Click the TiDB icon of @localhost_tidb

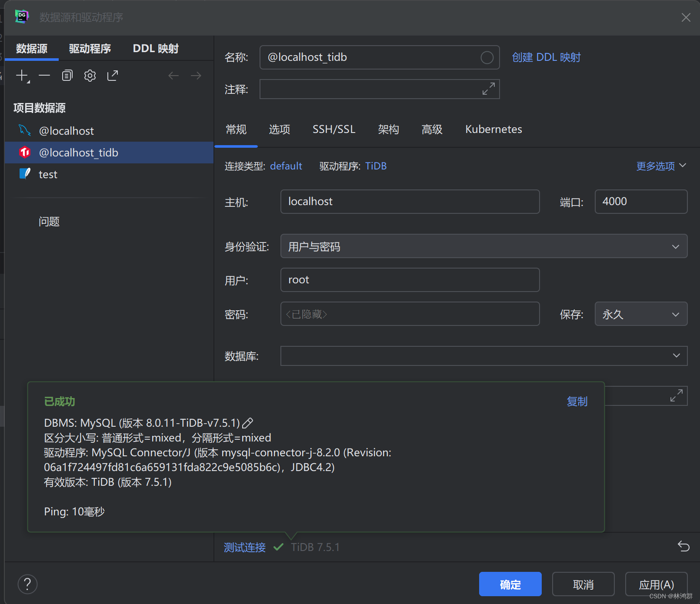(x=25, y=152)
